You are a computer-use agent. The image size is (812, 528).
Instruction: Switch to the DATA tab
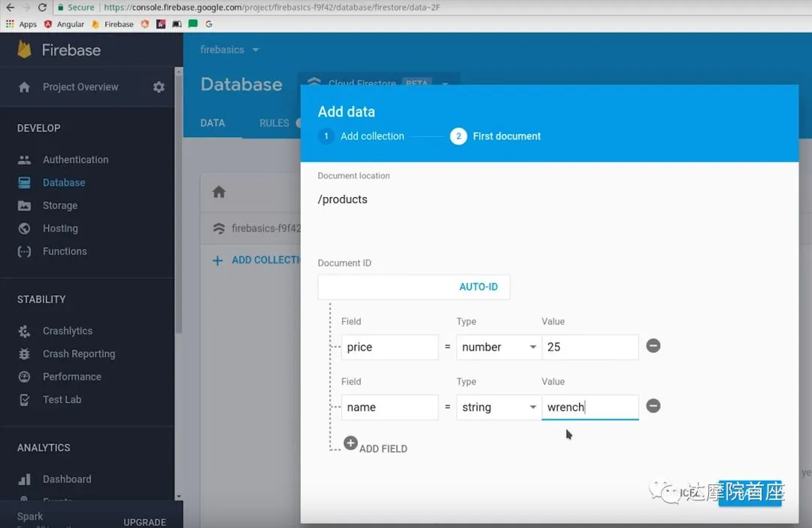point(212,123)
